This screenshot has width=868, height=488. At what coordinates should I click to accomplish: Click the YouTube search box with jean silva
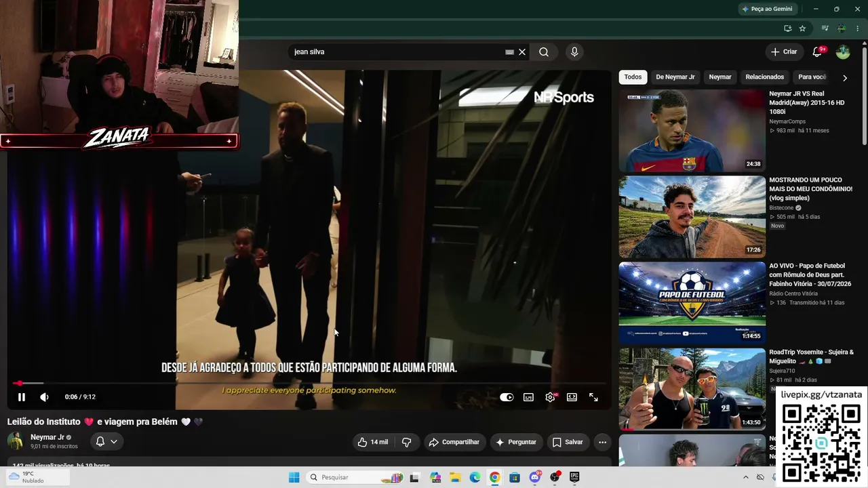(x=399, y=52)
